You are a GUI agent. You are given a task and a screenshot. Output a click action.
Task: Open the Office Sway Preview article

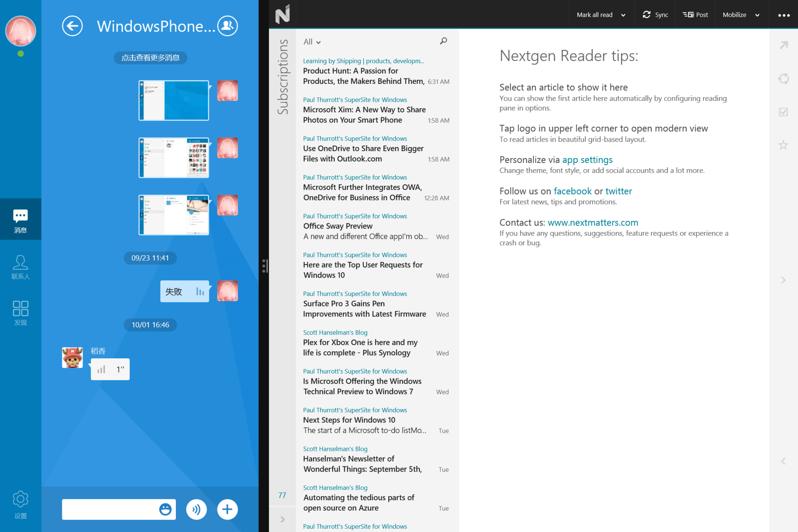[376, 227]
